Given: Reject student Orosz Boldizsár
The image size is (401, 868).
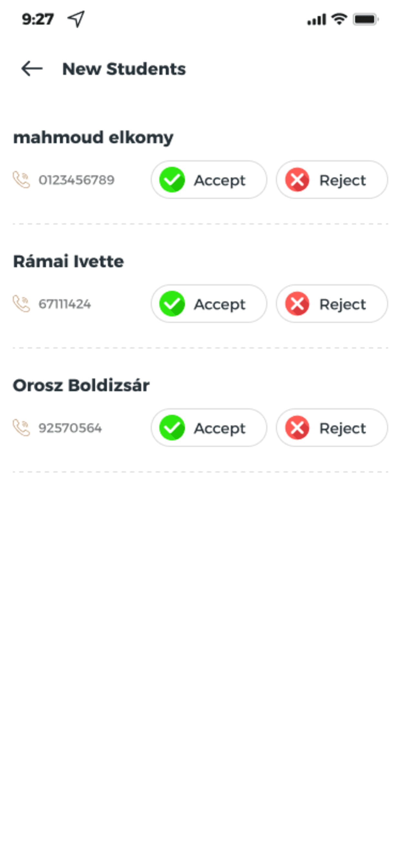Looking at the screenshot, I should coord(332,428).
